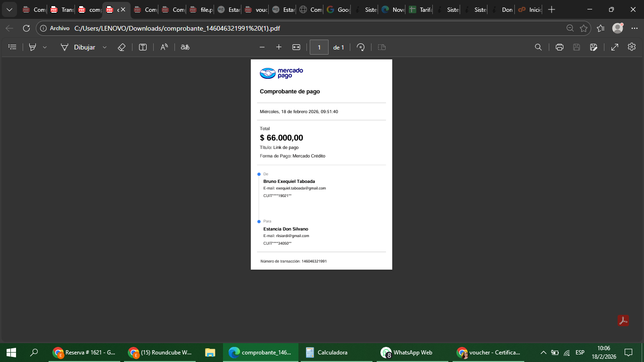The image size is (644, 362).
Task: Switch to the file.p PDF tab
Action: [x=201, y=9]
